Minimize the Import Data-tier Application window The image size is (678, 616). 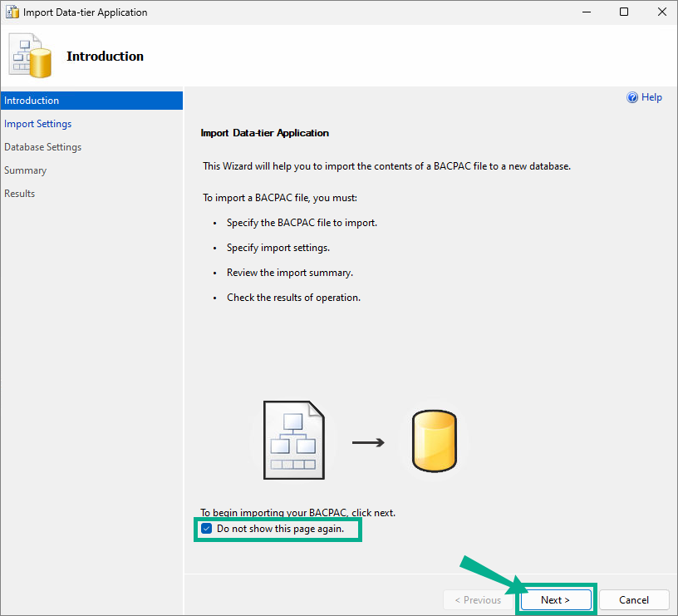coord(587,12)
